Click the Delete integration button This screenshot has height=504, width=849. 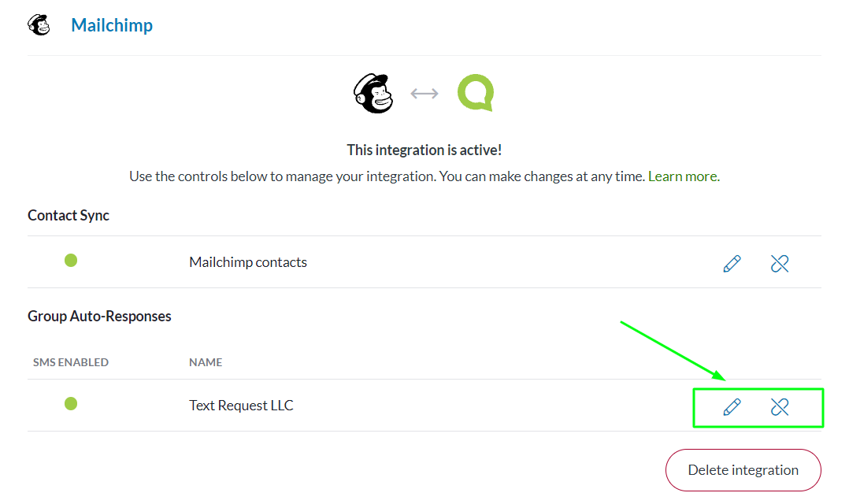point(743,470)
